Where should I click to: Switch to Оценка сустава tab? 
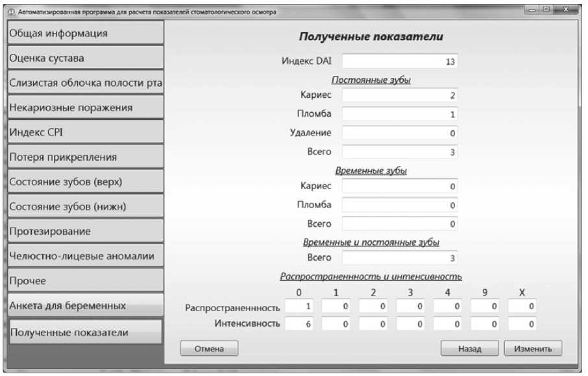(x=86, y=58)
